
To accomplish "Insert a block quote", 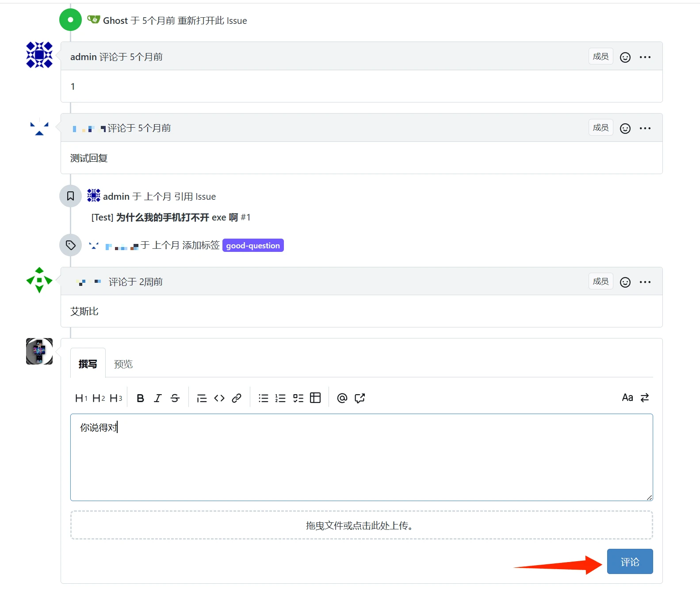I will (x=202, y=398).
